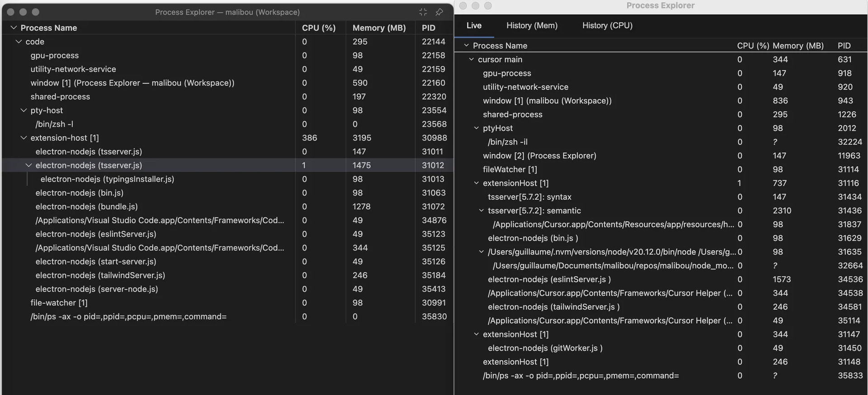Screen dimensions: 868x395
Task: Select utility-network-service row with PID 920
Action: (661, 87)
